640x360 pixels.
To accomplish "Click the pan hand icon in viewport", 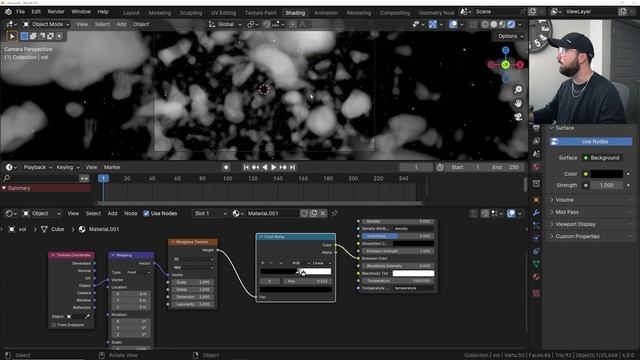I will [x=518, y=104].
